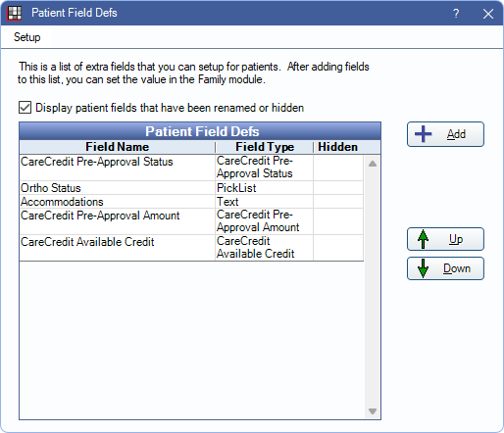
Task: Select the Accommodations field row
Action: coord(191,202)
